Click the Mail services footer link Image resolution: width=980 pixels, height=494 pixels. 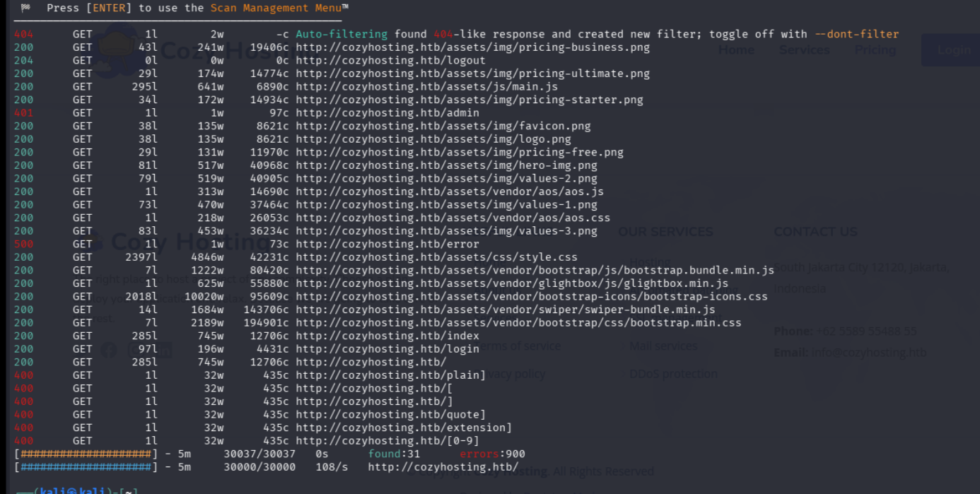(x=663, y=346)
